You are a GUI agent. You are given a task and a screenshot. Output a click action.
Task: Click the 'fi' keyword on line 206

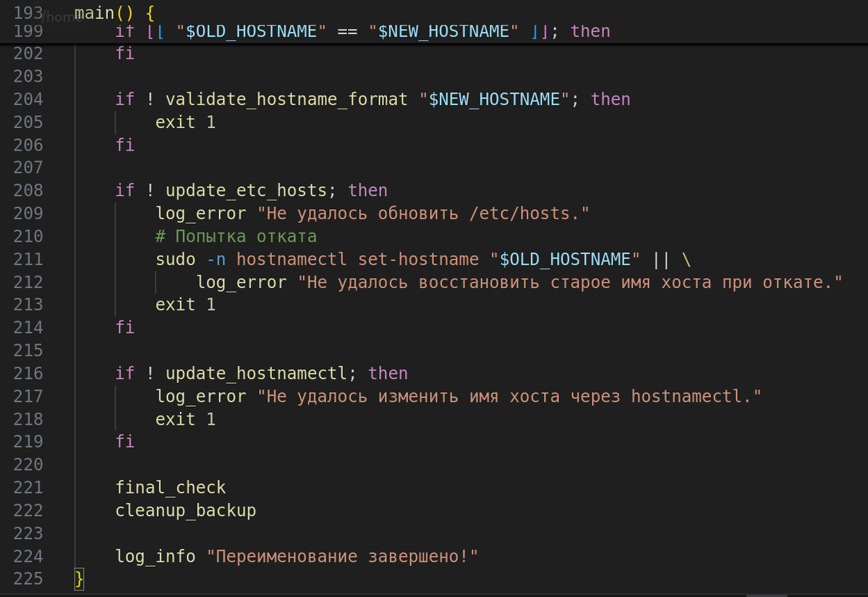(124, 145)
